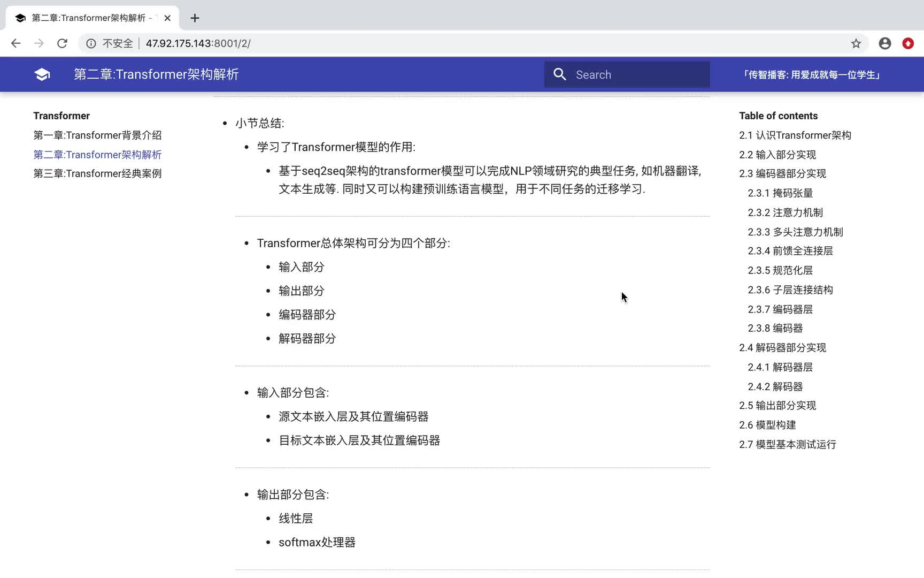Viewport: 924px width, 578px height.
Task: Click the site info icon beside 不安全
Action: pyautogui.click(x=91, y=43)
